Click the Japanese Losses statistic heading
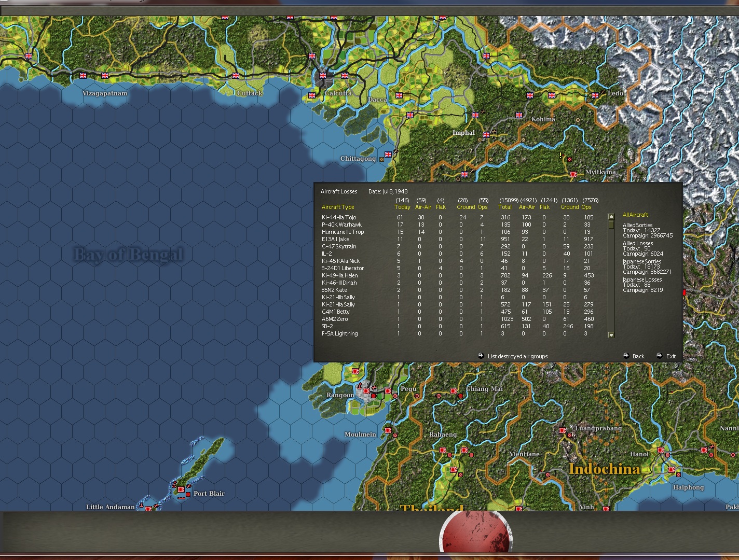 pos(642,279)
